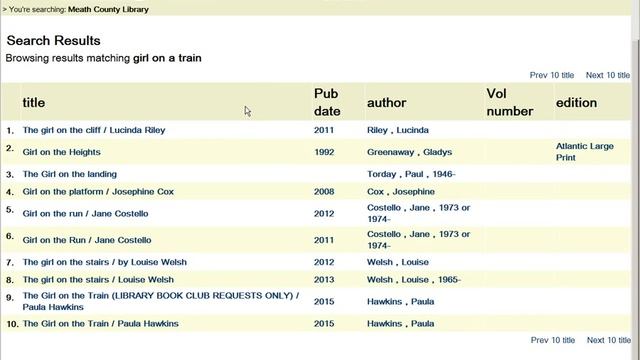The width and height of the screenshot is (640, 360).
Task: Click the 'edition' column header
Action: point(576,103)
